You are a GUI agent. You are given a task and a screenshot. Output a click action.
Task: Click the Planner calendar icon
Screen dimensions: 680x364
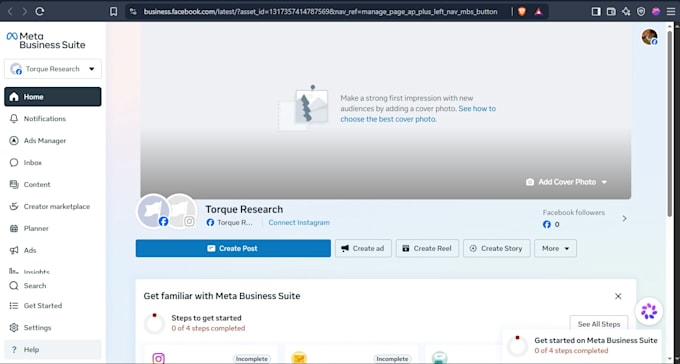click(x=14, y=228)
